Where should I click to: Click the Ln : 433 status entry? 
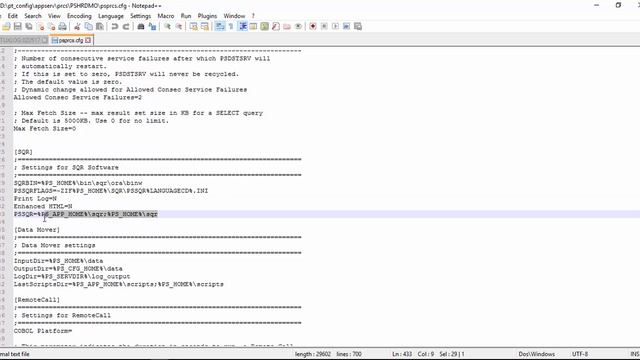pos(402,354)
